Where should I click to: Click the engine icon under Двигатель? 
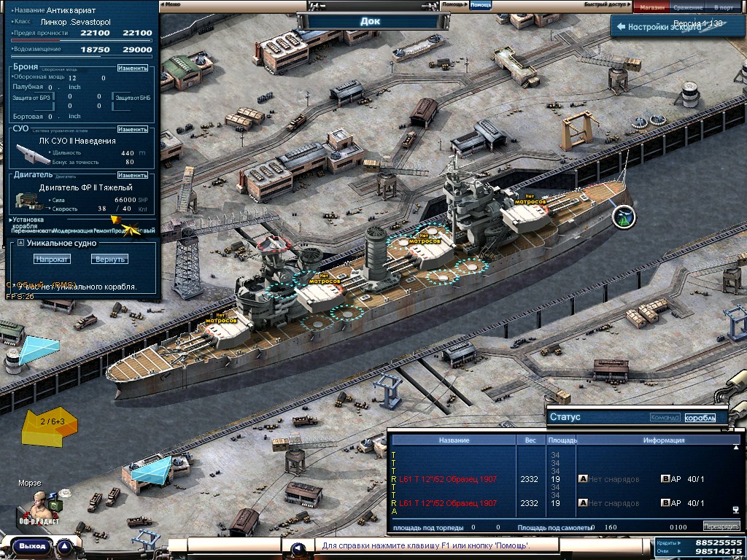click(28, 201)
